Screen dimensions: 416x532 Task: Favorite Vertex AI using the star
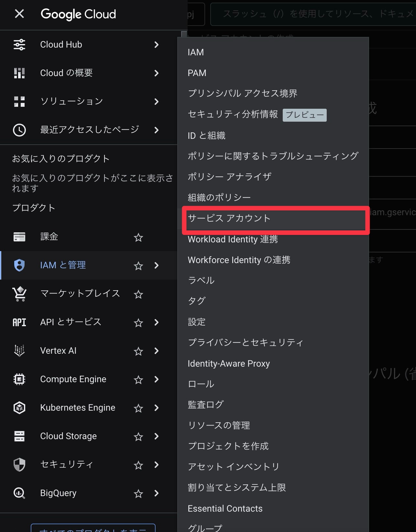coord(138,351)
